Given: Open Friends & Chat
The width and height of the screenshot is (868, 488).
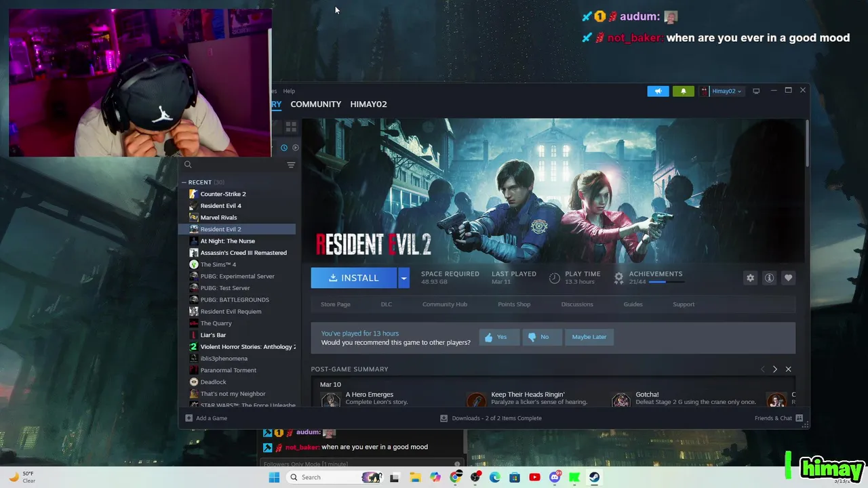Looking at the screenshot, I should [778, 418].
